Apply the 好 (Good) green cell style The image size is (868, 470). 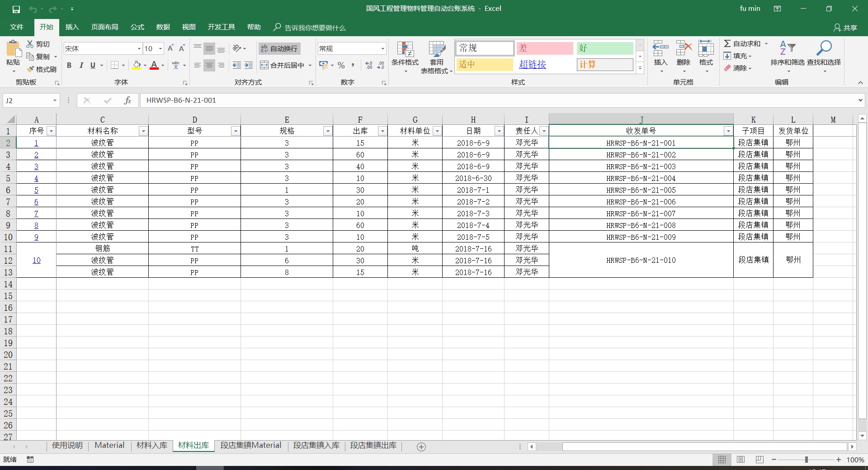pos(605,48)
